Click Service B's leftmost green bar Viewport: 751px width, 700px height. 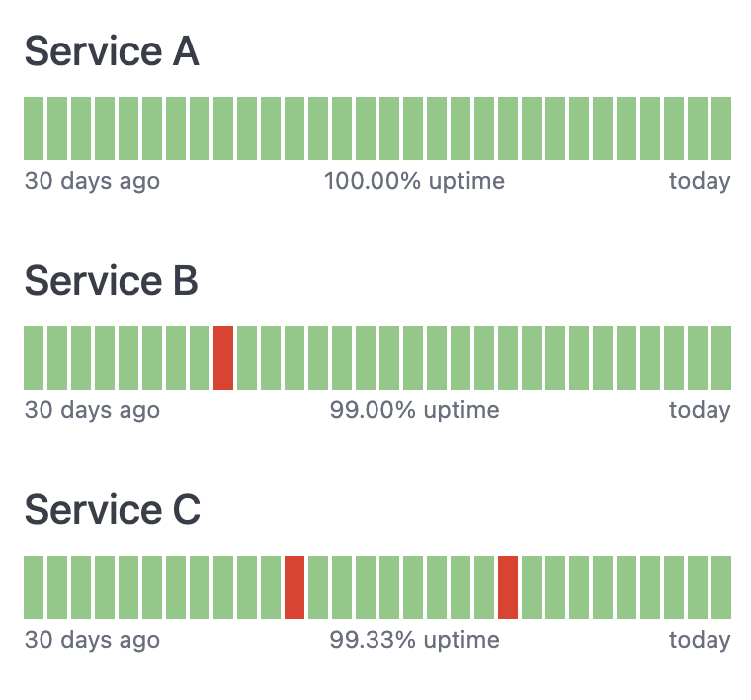34,358
